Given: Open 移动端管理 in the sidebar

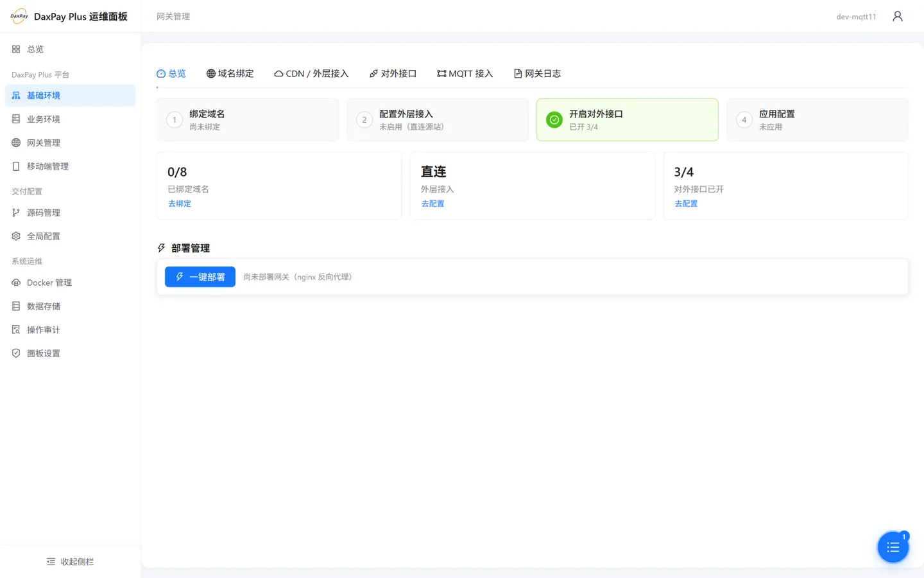Looking at the screenshot, I should pyautogui.click(x=70, y=166).
